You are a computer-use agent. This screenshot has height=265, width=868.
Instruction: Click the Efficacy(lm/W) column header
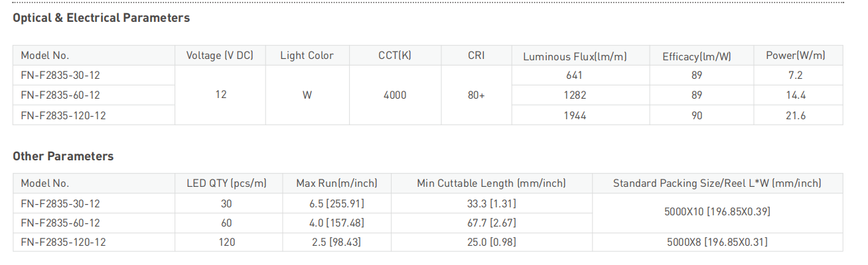coord(697,56)
